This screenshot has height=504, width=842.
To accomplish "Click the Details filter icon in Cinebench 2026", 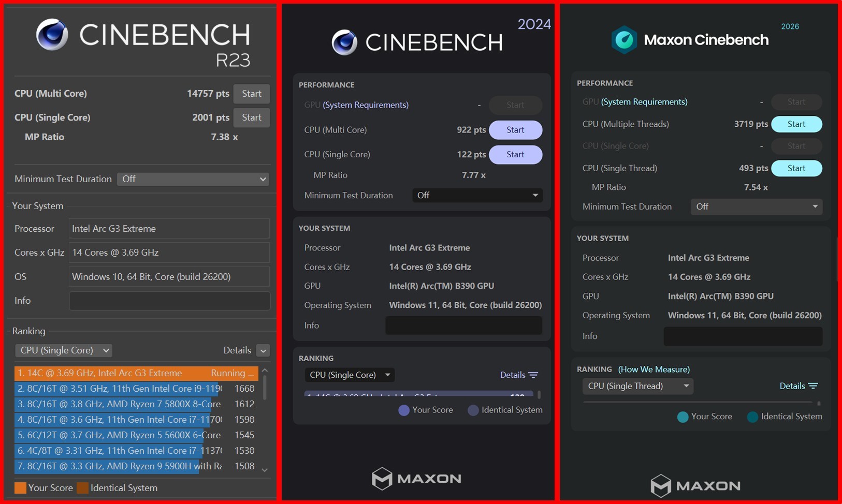I will tap(813, 386).
